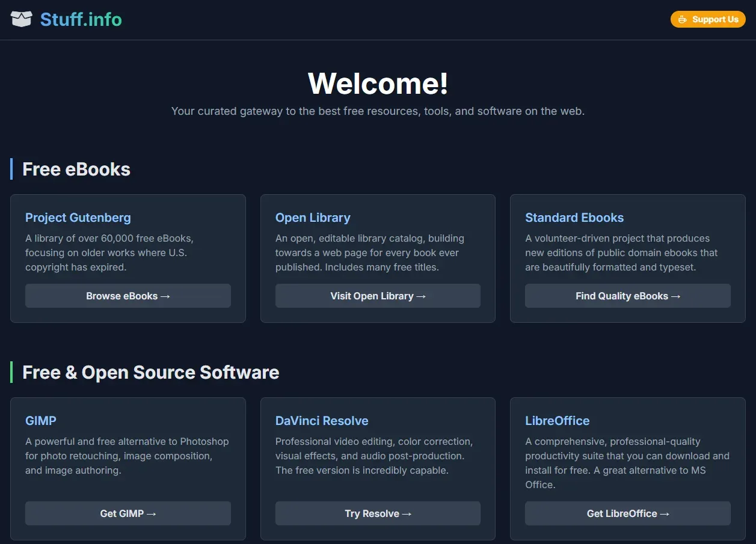756x544 pixels.
Task: Click the Find Quality eBooks button
Action: (x=628, y=296)
